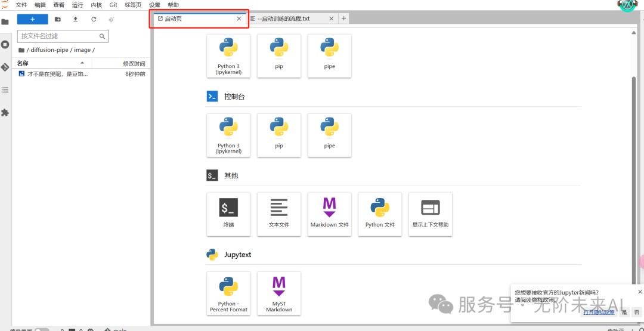Create a new Python 文件

[380, 214]
